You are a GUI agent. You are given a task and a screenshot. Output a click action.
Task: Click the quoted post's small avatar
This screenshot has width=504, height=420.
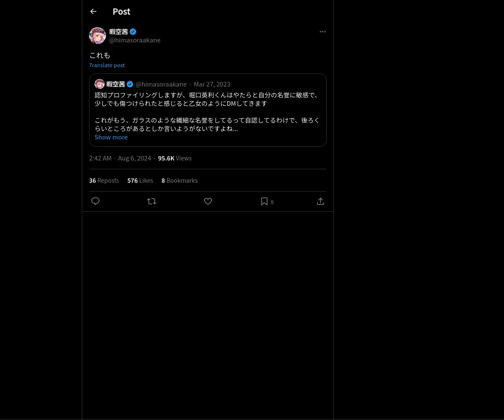(100, 84)
